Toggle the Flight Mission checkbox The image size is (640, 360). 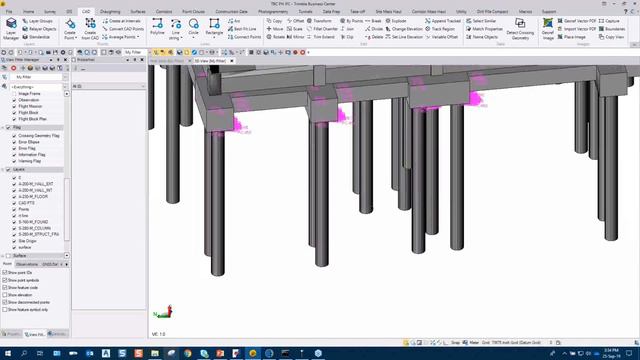(14, 106)
